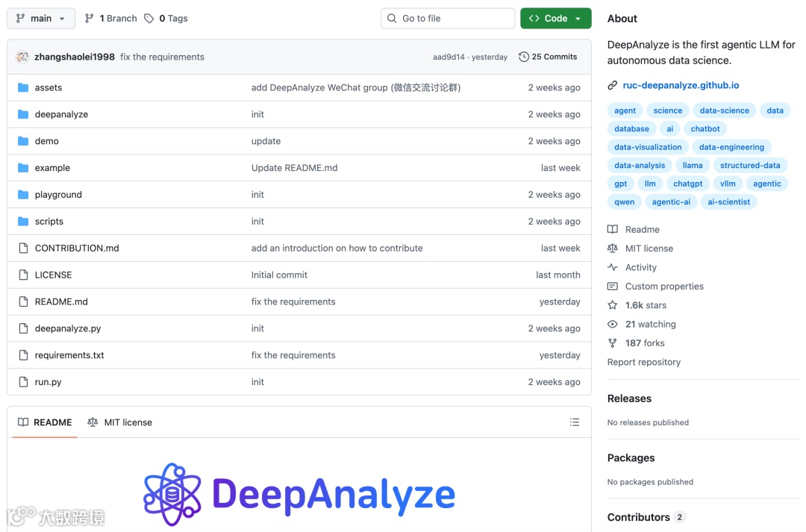806x532 pixels.
Task: Click the scale icon beside MIT license in sidebar
Action: pyautogui.click(x=612, y=248)
